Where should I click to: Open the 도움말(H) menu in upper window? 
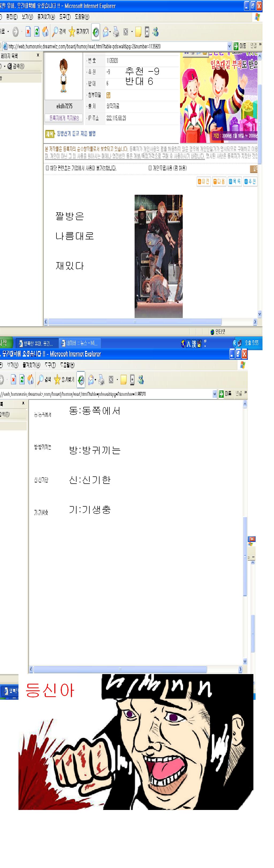pos(82,17)
